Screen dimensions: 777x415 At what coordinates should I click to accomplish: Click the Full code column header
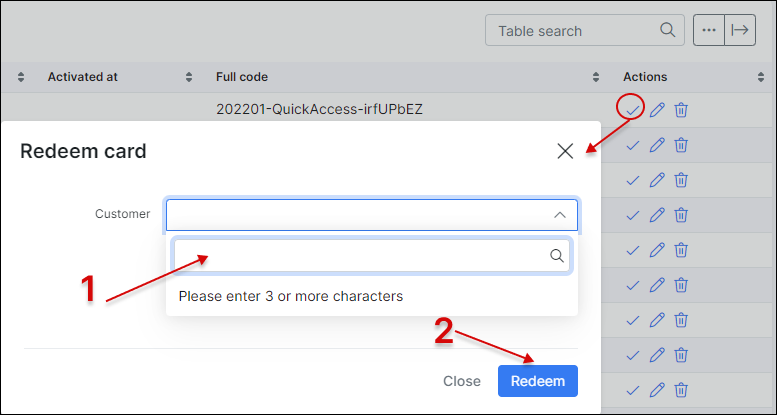242,77
